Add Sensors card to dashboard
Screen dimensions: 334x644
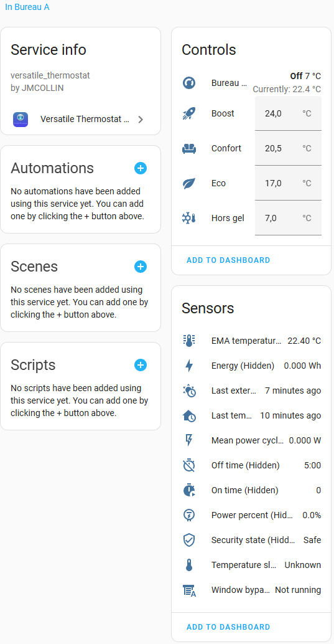tap(228, 627)
